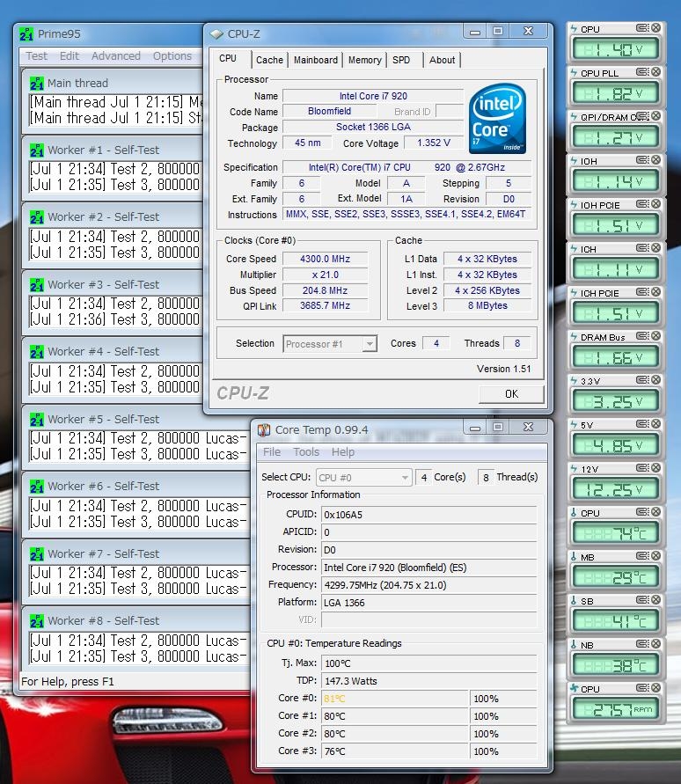This screenshot has width=681, height=784.
Task: Open Prime95 Options menu
Action: pyautogui.click(x=172, y=55)
